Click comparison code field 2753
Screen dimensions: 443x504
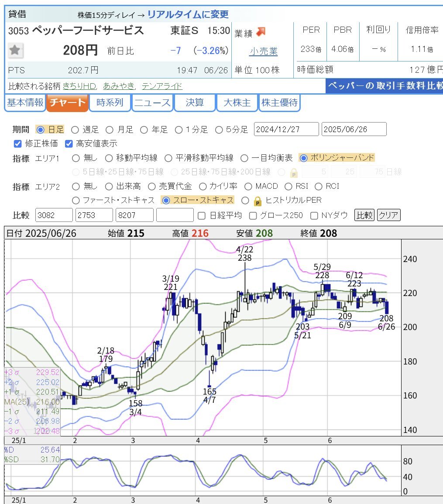pyautogui.click(x=94, y=215)
